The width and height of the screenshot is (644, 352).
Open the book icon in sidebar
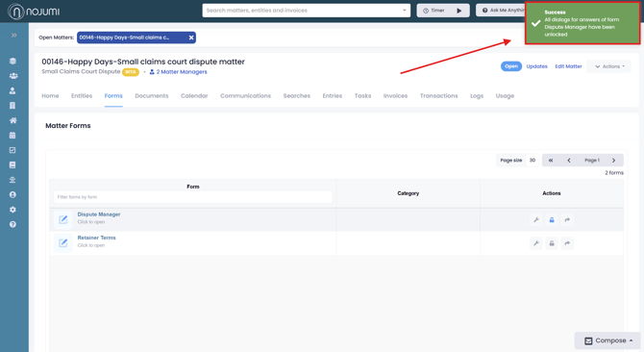[12, 164]
